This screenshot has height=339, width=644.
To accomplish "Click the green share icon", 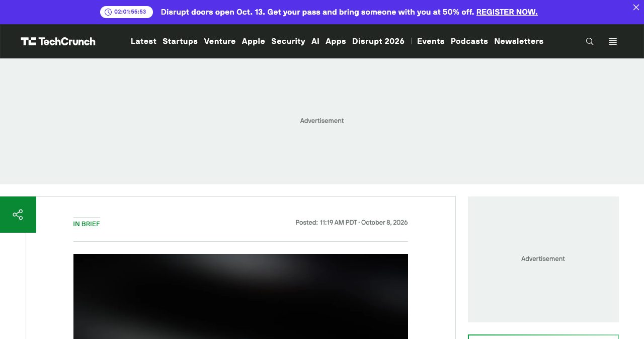I will (18, 215).
